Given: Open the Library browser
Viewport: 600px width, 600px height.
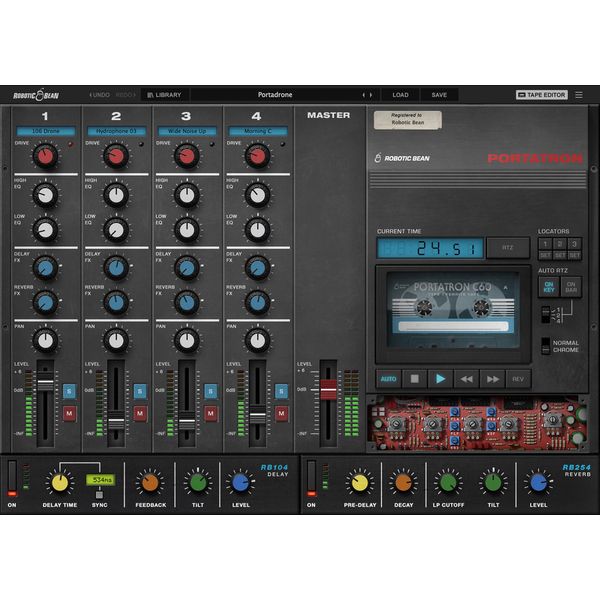Looking at the screenshot, I should (165, 95).
